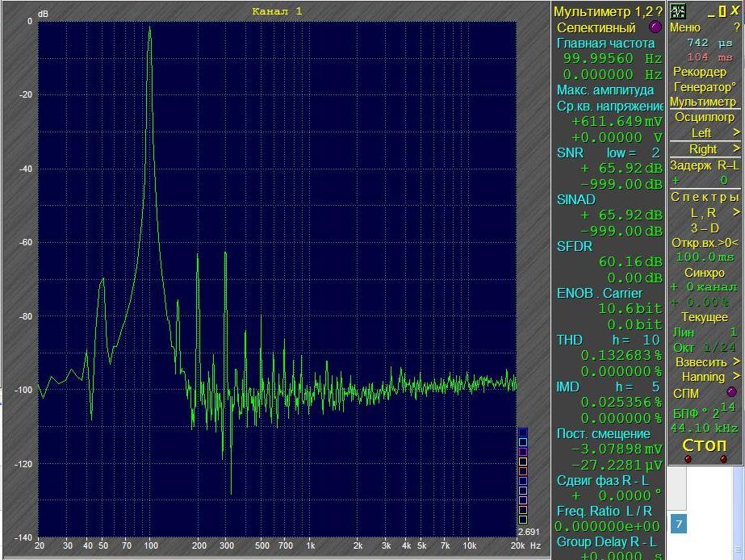Click the THD harmonics value 10
The image size is (745, 560).
click(651, 340)
